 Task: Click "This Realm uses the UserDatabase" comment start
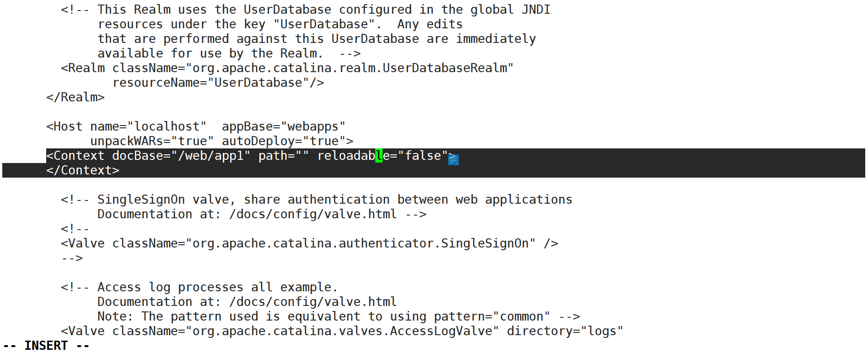click(214, 10)
